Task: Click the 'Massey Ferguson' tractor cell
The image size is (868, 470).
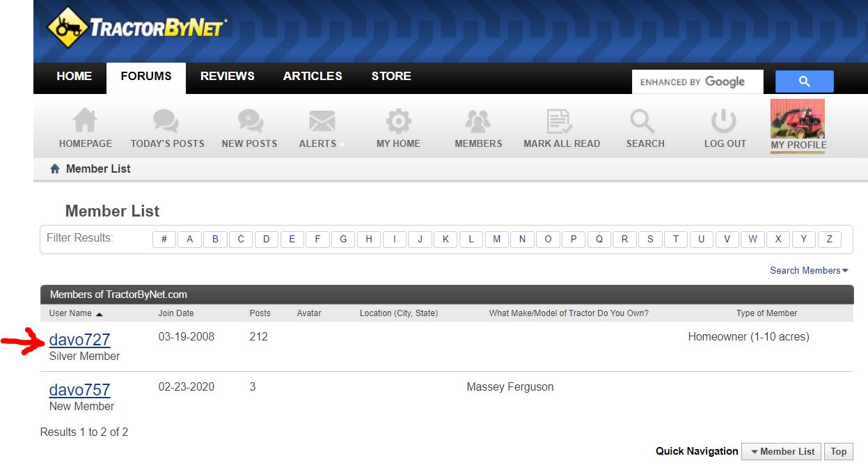Action: point(510,386)
